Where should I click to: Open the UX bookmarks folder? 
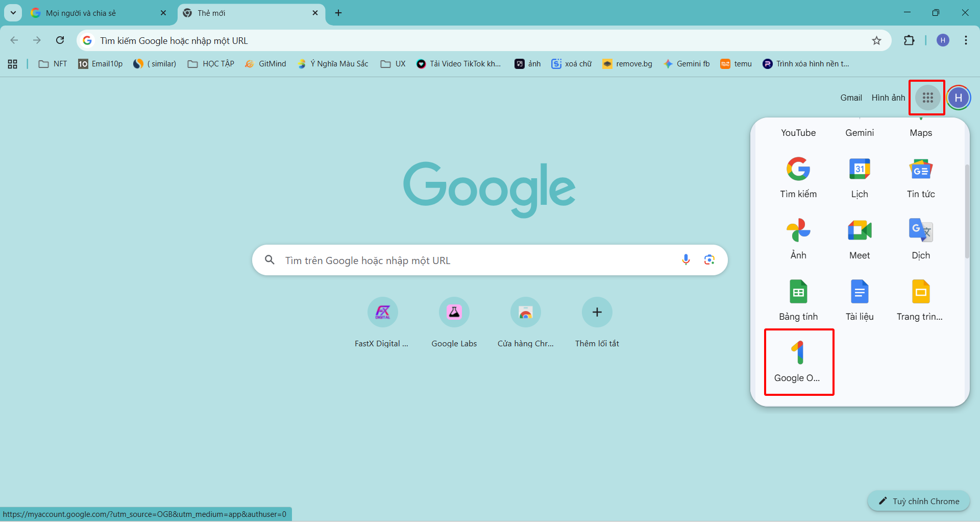click(393, 64)
